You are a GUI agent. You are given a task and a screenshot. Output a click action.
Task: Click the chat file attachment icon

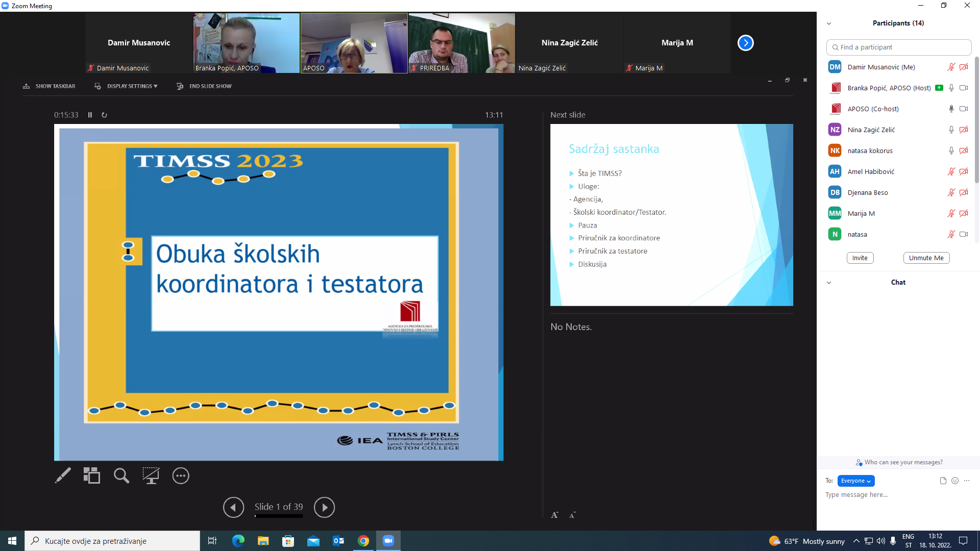click(943, 481)
